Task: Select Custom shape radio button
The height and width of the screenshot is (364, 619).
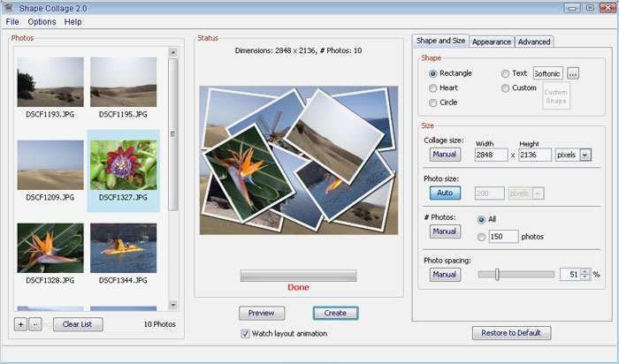Action: tap(505, 88)
